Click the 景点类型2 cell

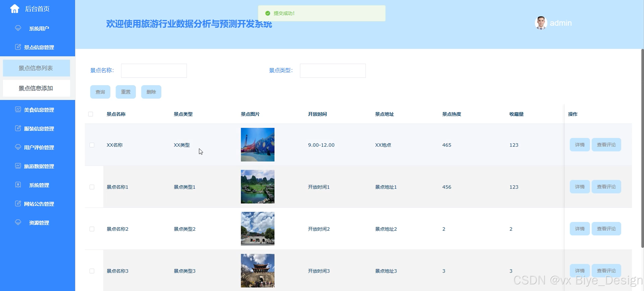[185, 229]
